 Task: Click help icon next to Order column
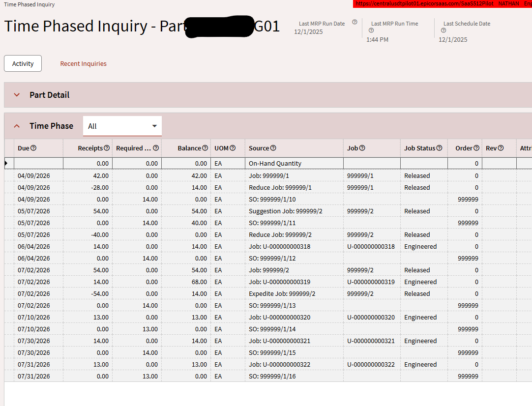(476, 148)
